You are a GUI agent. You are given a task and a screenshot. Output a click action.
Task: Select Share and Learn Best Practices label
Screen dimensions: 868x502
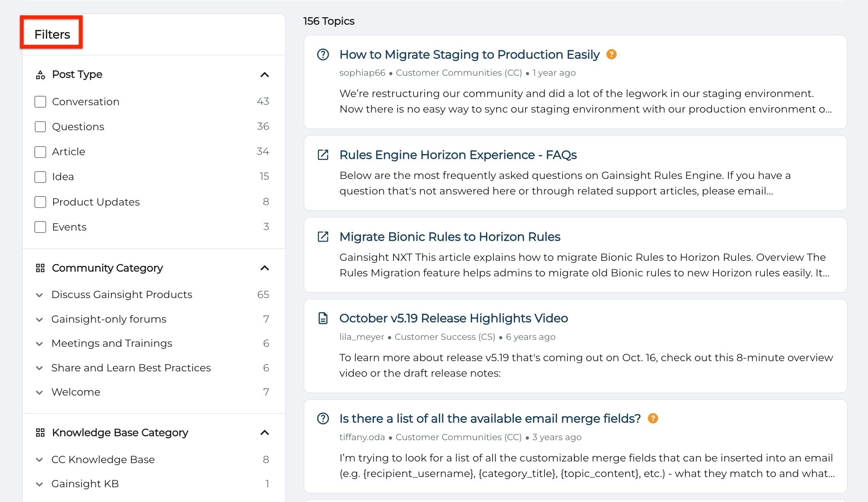(131, 368)
